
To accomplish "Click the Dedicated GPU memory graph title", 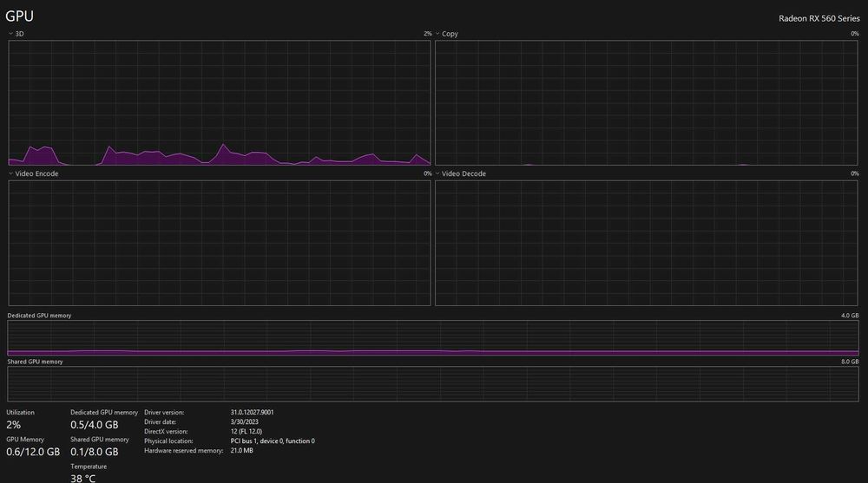I will click(39, 316).
